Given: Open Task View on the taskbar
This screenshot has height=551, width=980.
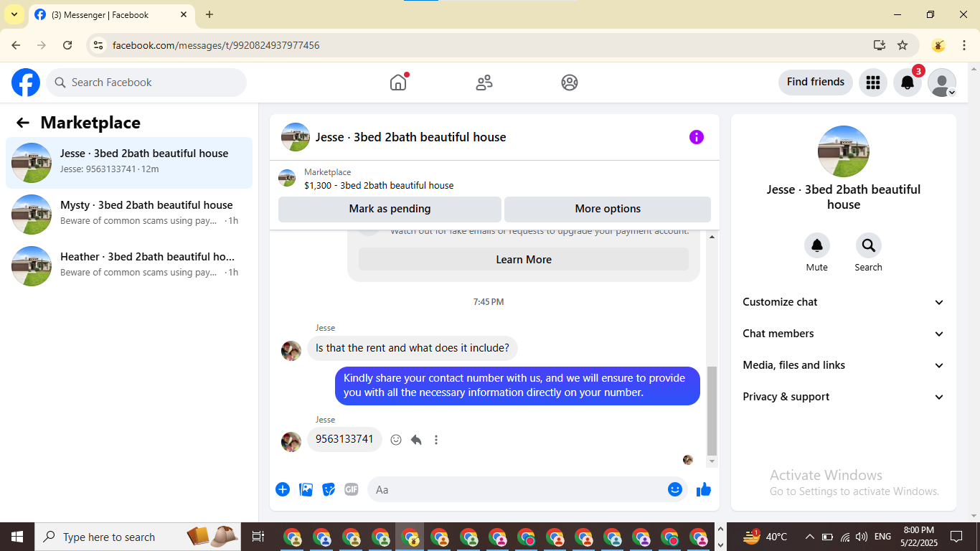Looking at the screenshot, I should coord(258,537).
